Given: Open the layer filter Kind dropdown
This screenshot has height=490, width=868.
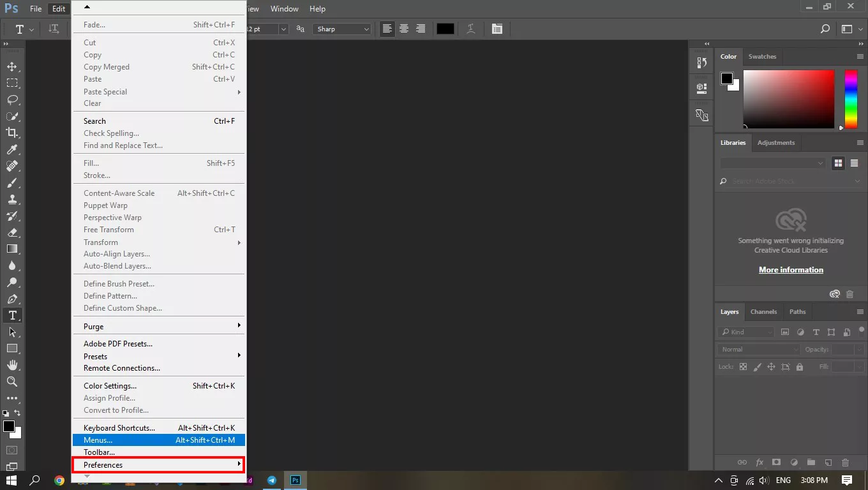Looking at the screenshot, I should [x=745, y=332].
